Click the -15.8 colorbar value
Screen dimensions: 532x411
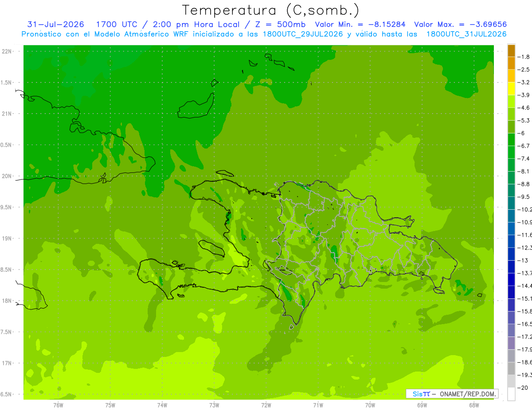pos(525,311)
